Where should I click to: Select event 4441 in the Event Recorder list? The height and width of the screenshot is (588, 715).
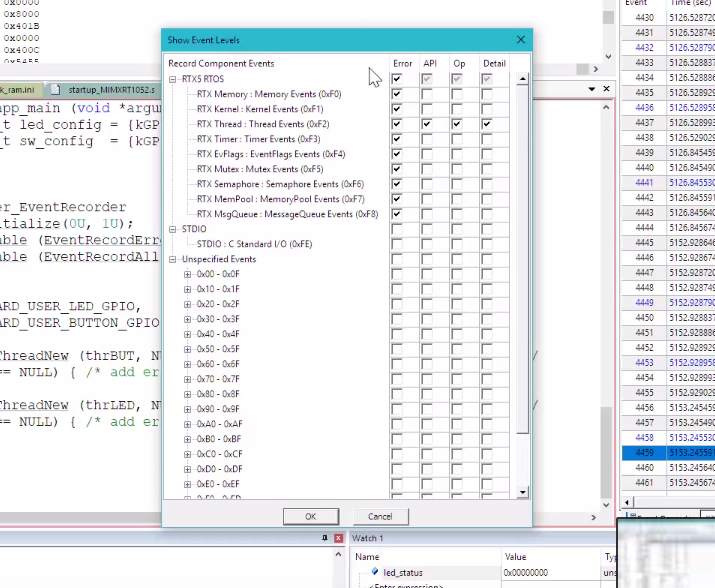pos(644,183)
